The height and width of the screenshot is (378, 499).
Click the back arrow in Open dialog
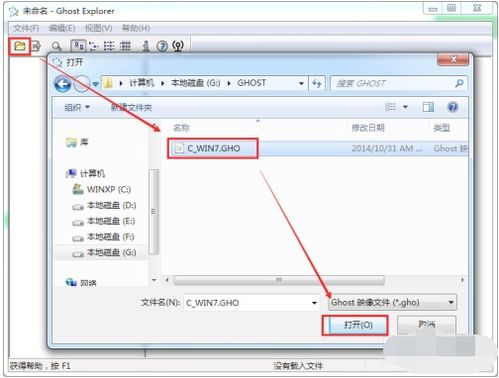[63, 84]
